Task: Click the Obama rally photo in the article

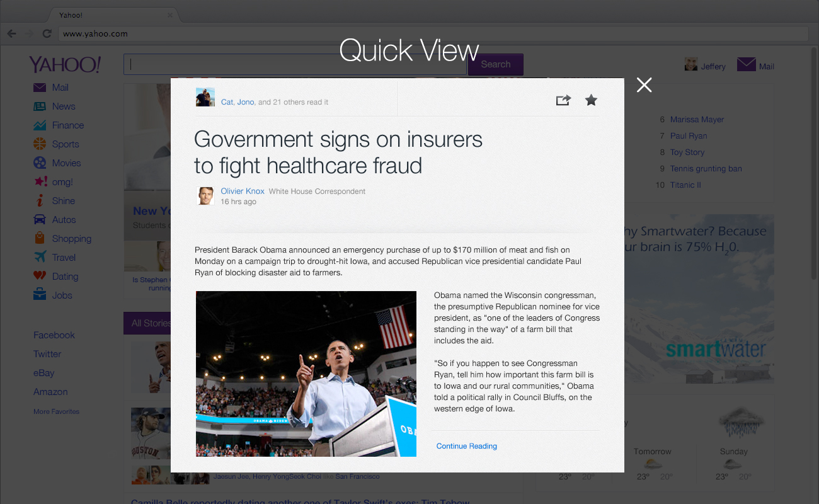Action: pyautogui.click(x=306, y=374)
